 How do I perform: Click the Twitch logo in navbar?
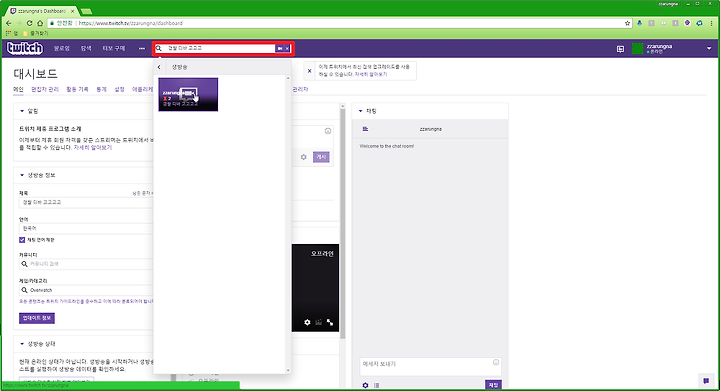(x=25, y=48)
